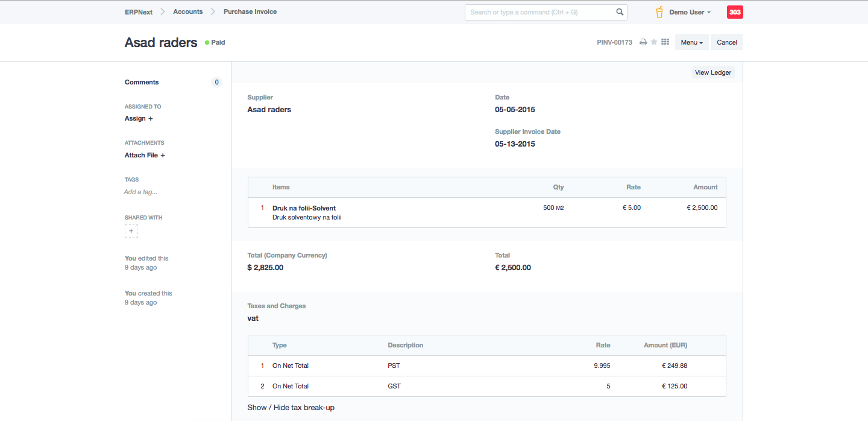The width and height of the screenshot is (868, 421).
Task: Click the search or command input box
Action: [x=539, y=12]
